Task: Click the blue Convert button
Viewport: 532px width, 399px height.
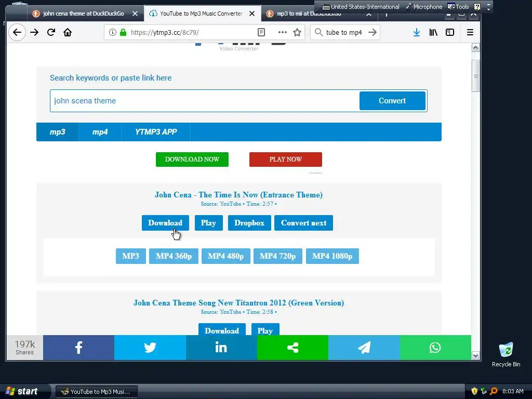Action: pyautogui.click(x=392, y=101)
